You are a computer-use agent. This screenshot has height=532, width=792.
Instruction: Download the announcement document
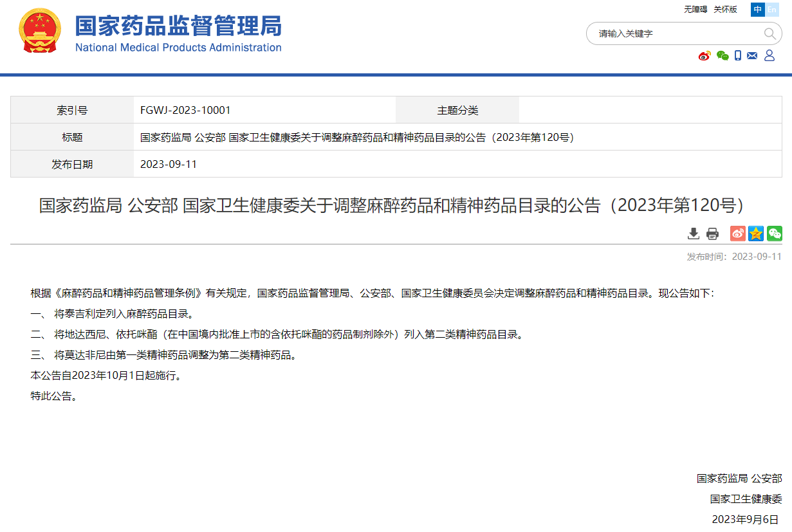[x=693, y=234]
